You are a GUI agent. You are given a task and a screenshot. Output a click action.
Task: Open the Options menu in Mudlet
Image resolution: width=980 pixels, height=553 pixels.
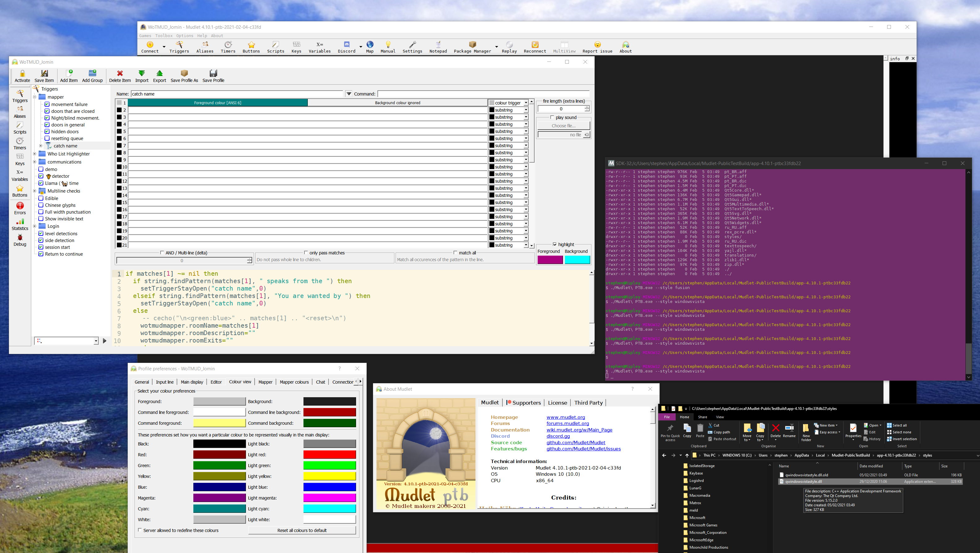pos(184,36)
